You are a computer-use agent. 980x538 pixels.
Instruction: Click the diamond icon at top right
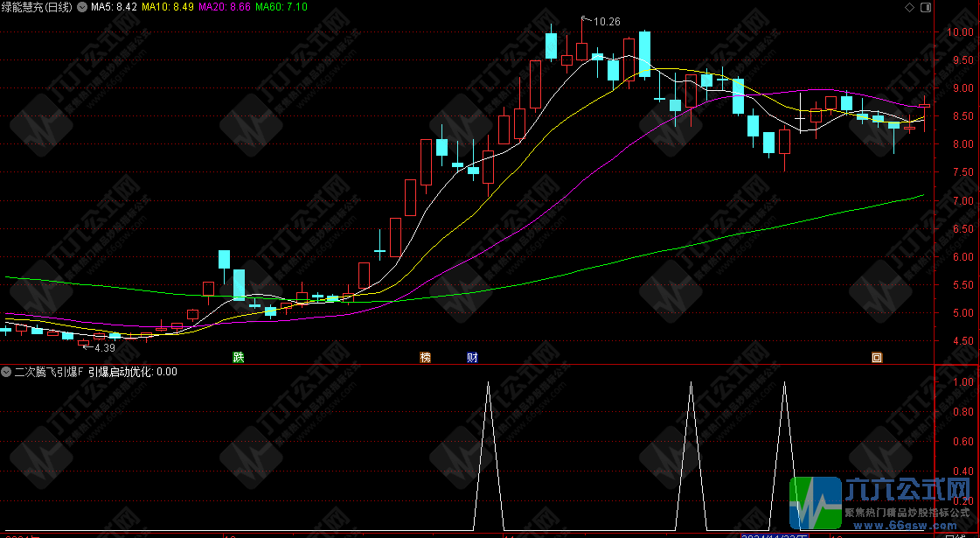[908, 7]
